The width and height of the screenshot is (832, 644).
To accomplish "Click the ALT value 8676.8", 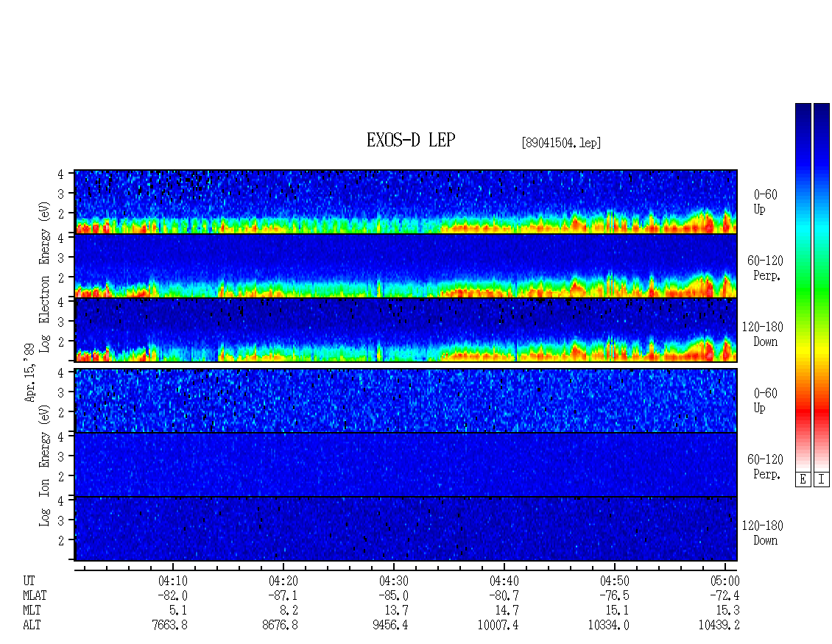I will [x=281, y=626].
